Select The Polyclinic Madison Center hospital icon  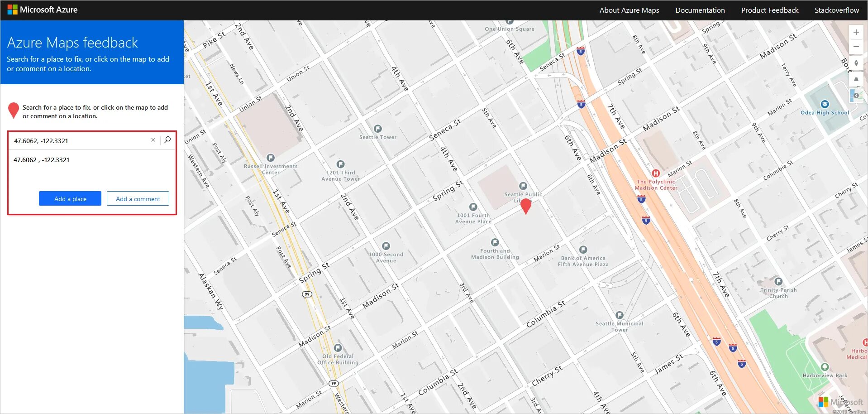pos(655,173)
